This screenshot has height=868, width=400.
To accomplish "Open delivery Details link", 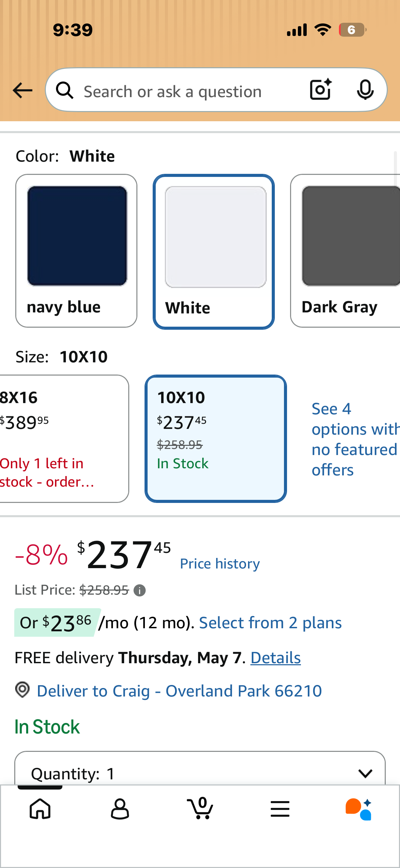I will 275,658.
